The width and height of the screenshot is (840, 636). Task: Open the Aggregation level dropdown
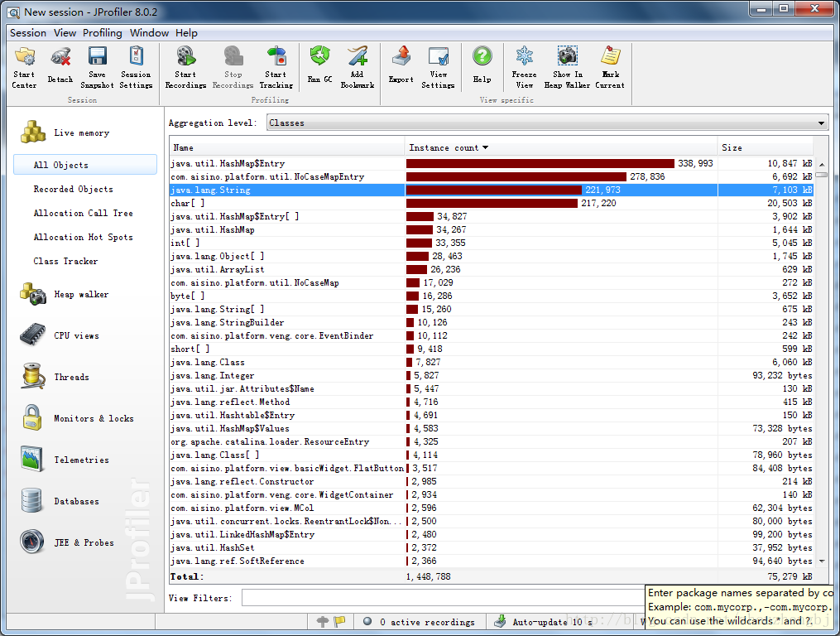[547, 123]
